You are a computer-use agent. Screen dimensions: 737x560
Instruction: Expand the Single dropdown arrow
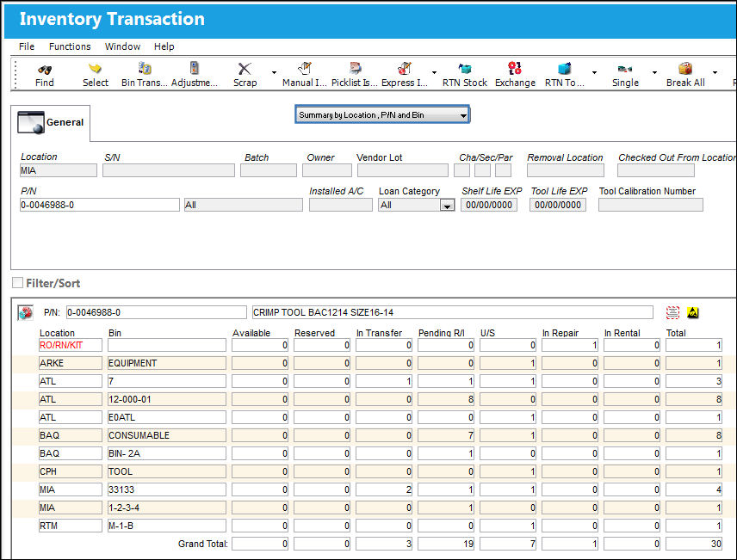[x=654, y=73]
